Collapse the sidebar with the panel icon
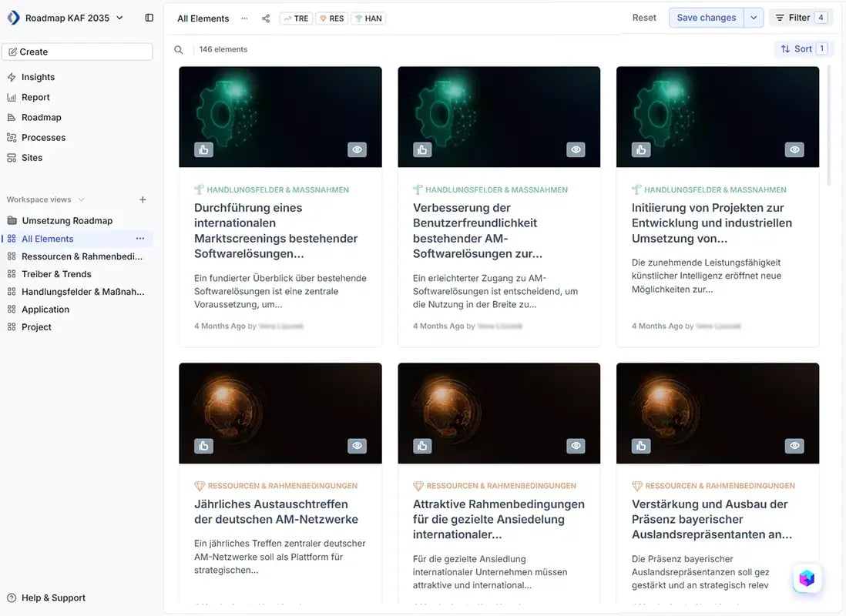 [149, 17]
